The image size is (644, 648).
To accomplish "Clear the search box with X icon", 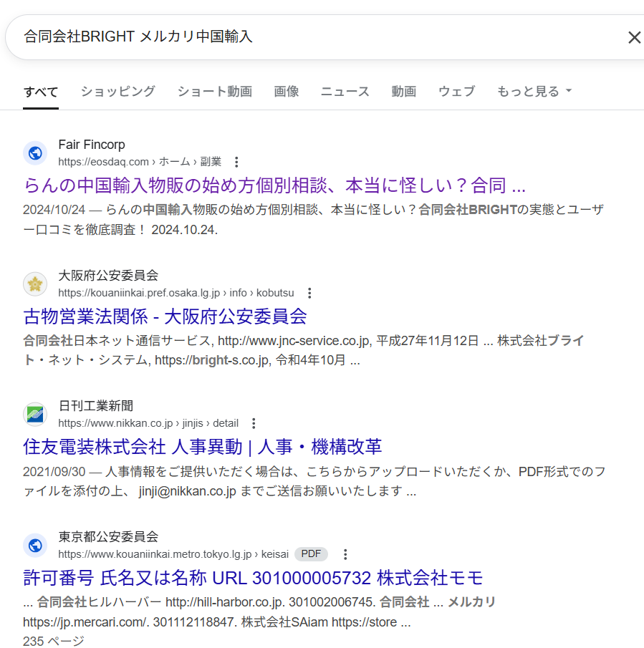I will point(634,37).
